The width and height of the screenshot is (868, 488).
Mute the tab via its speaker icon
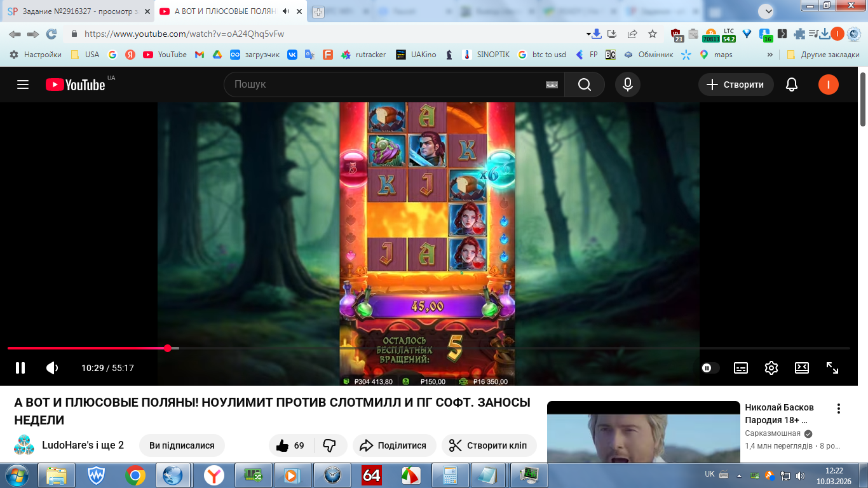tap(286, 11)
